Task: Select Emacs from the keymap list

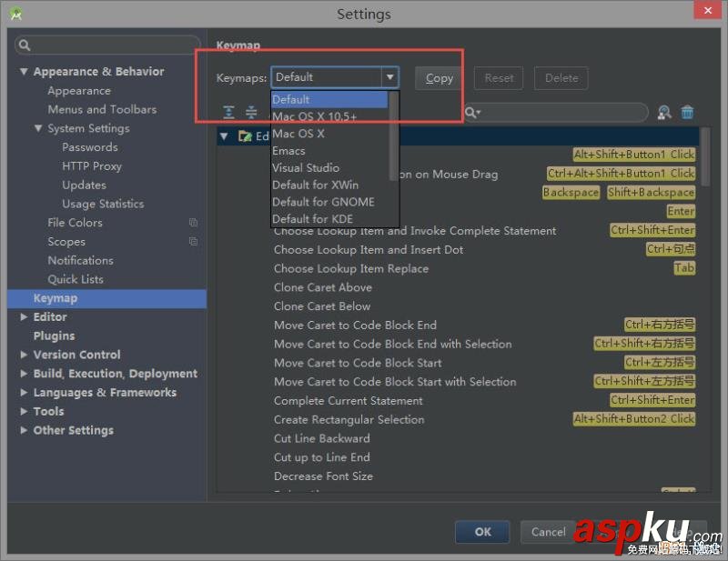Action: 288,150
